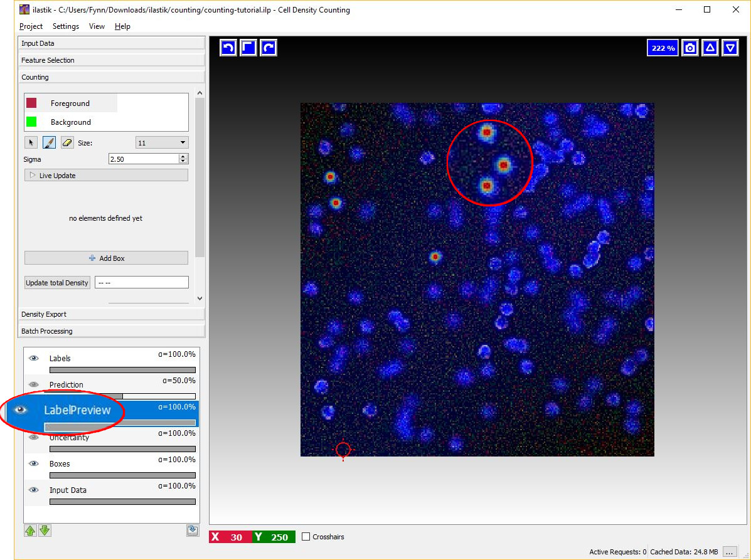Rotate view counter-clockwise with the left rotate icon
The image size is (751, 560).
[228, 48]
